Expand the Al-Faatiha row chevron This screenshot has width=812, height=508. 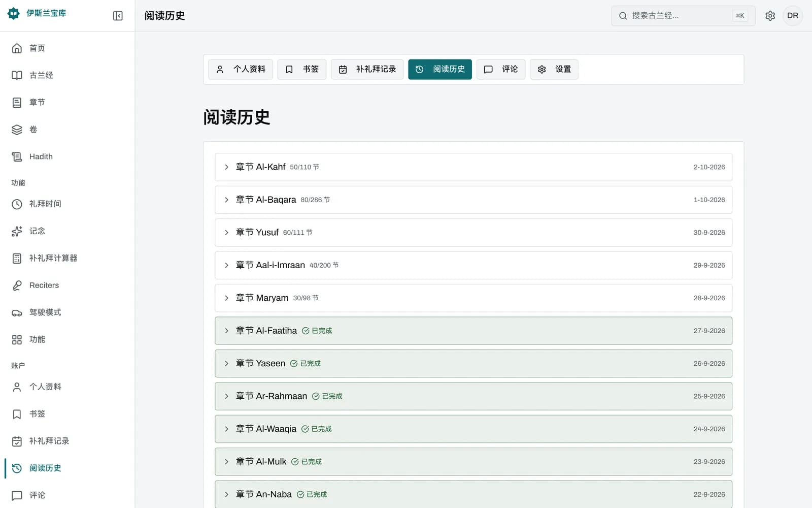(226, 331)
